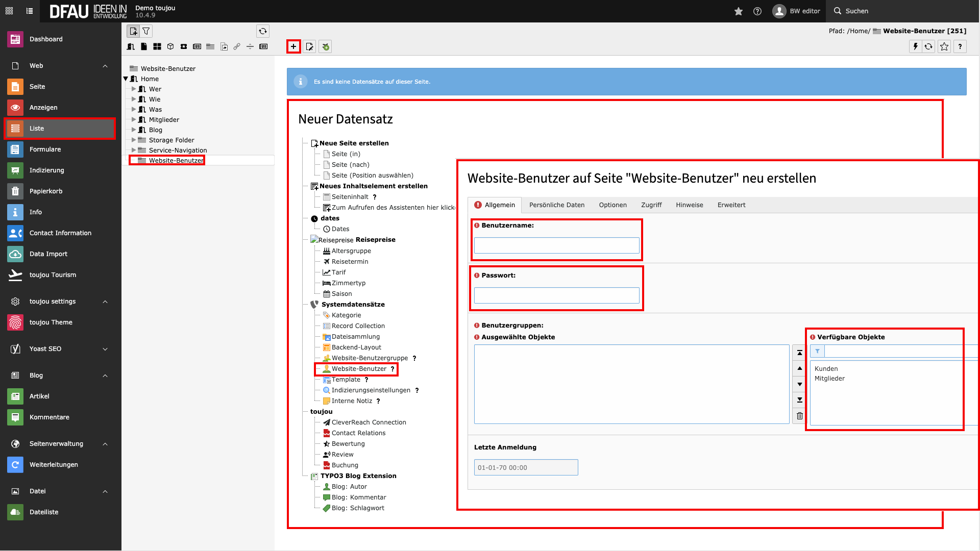The height and width of the screenshot is (551, 980).
Task: Switch to the Persönliche Daten tab
Action: [557, 205]
